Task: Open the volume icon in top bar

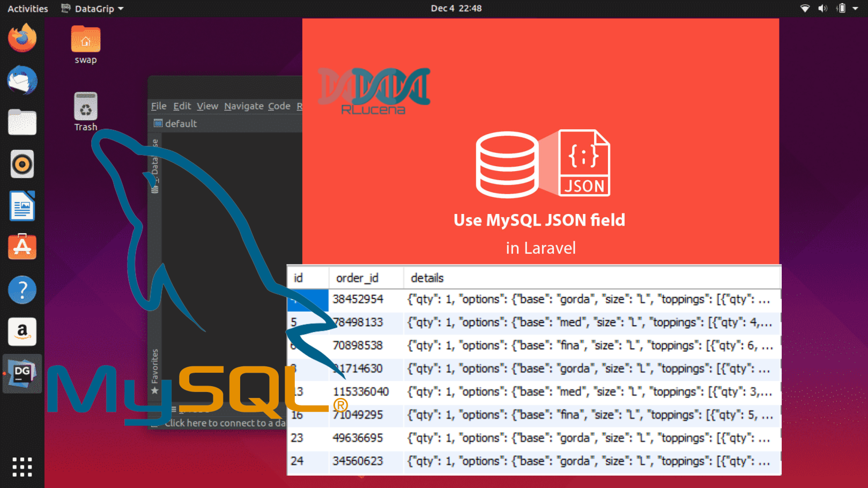Action: point(822,9)
